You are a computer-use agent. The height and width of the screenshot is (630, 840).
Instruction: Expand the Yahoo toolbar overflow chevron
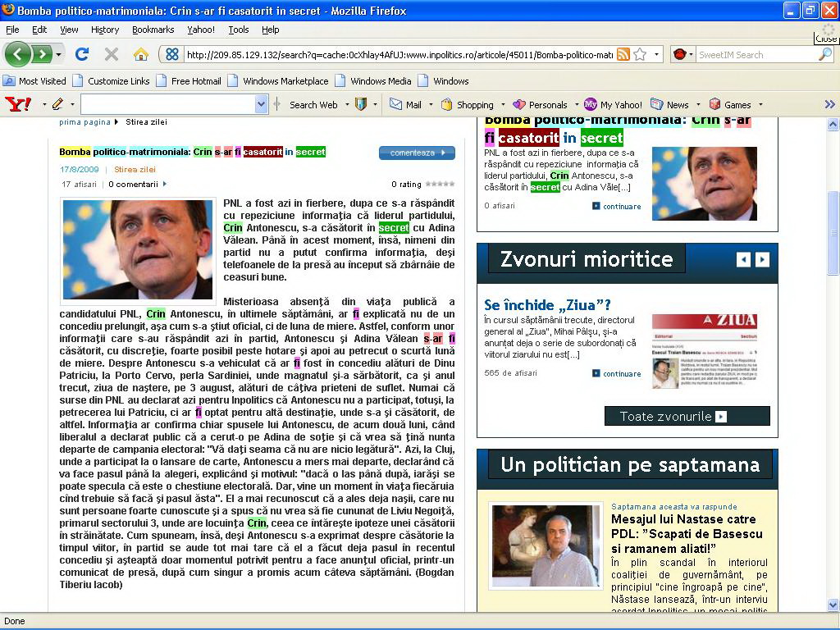(829, 104)
